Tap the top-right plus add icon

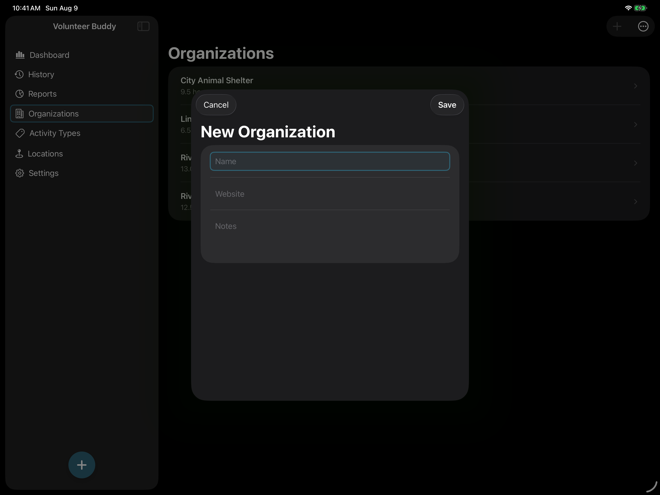click(x=617, y=27)
